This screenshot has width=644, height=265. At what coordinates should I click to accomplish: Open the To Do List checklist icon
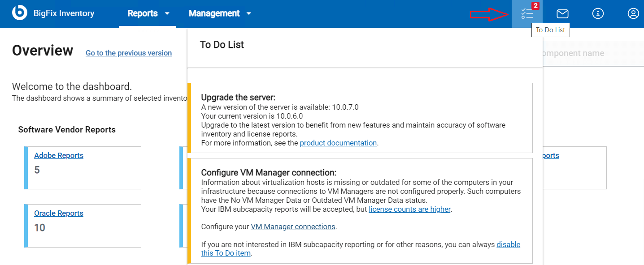pyautogui.click(x=527, y=14)
